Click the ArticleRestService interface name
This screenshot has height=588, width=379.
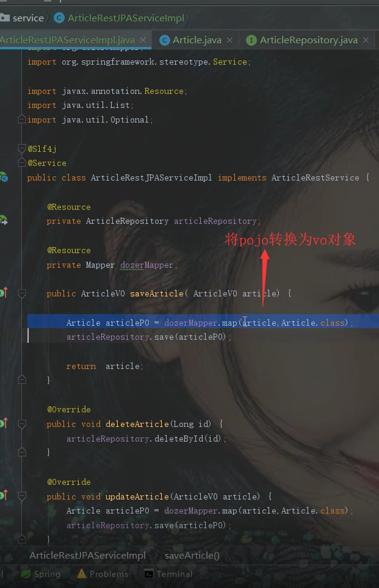[315, 177]
